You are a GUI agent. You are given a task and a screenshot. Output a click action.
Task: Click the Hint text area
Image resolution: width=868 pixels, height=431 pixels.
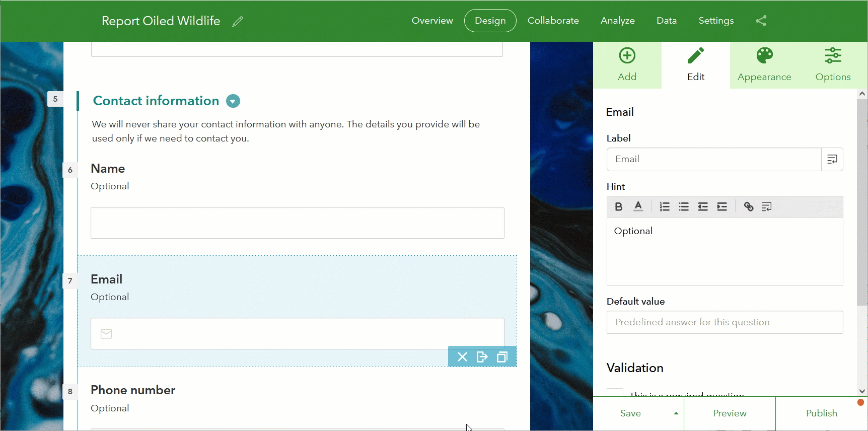(x=725, y=251)
